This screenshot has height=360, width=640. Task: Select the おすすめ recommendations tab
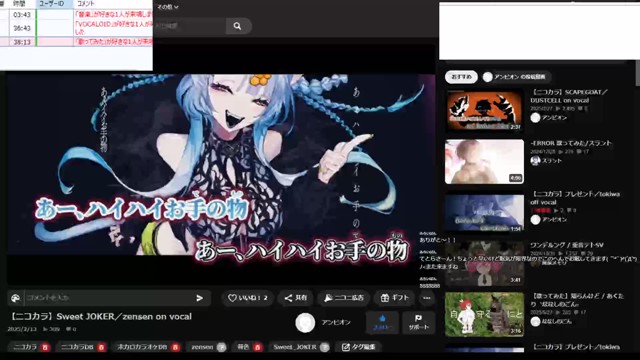coord(461,77)
